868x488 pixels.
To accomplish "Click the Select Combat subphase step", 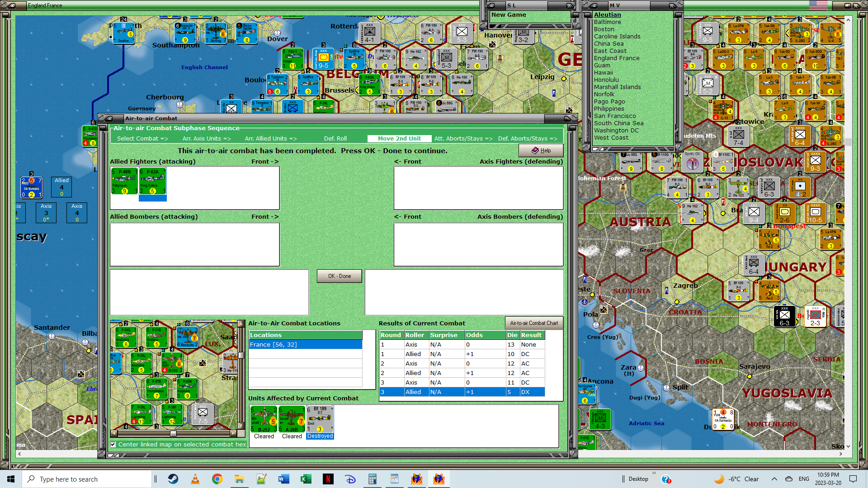I will tap(142, 139).
